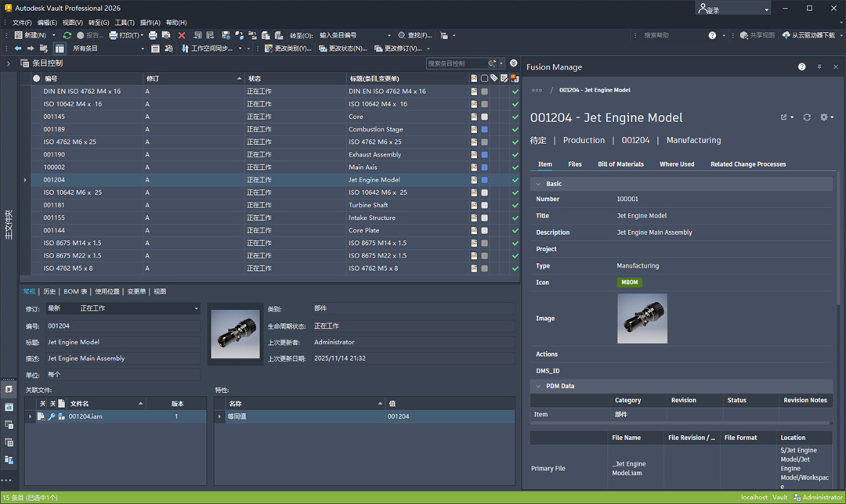Pin the Fusion Manage panel with the pushpin icon

click(x=819, y=67)
